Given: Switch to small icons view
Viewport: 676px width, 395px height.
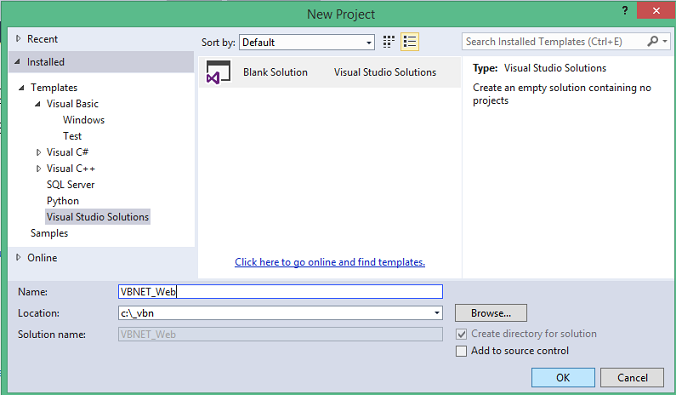Looking at the screenshot, I should 388,42.
